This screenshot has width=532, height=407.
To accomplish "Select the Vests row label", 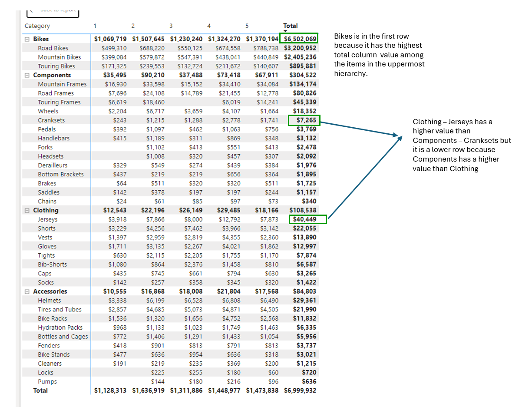I will coord(45,238).
